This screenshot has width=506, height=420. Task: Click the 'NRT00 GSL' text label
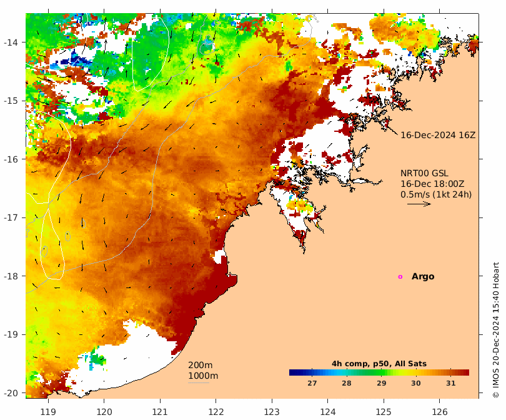424,173
